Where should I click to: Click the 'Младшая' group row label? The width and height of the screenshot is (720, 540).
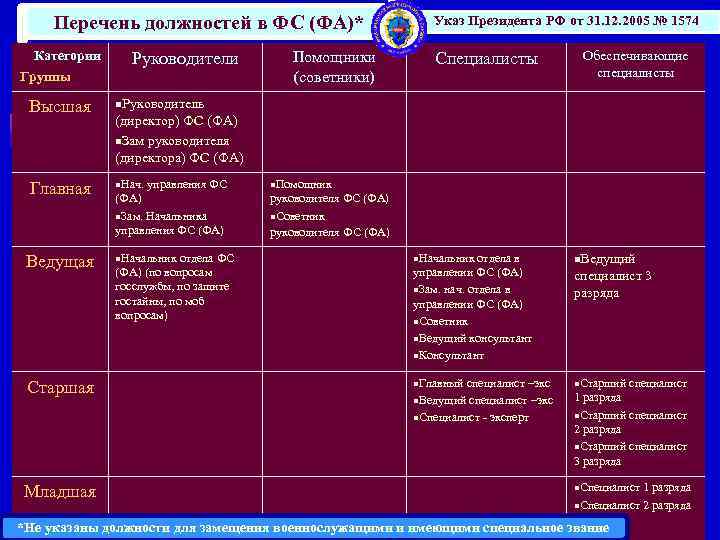60,492
